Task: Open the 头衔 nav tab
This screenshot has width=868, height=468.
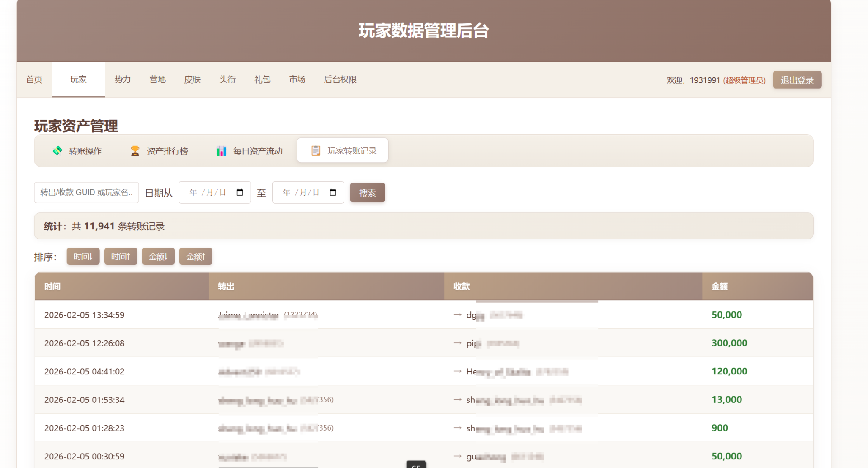Action: tap(227, 80)
